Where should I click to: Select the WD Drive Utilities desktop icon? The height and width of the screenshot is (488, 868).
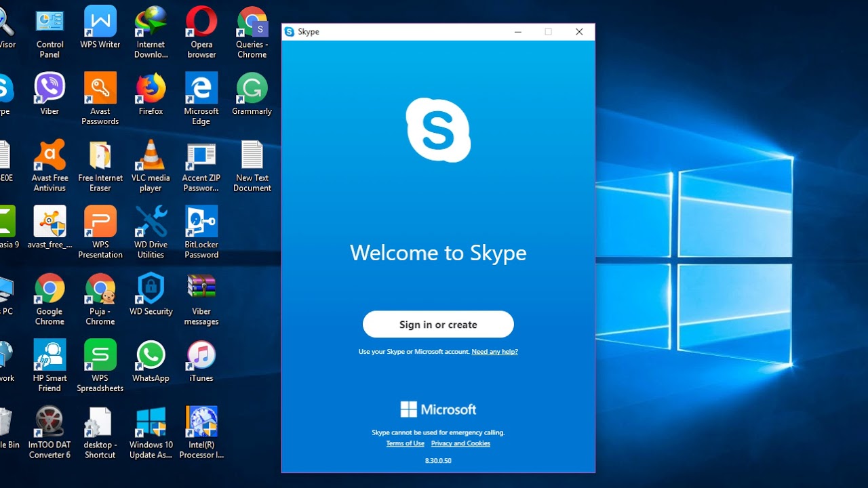click(x=151, y=232)
